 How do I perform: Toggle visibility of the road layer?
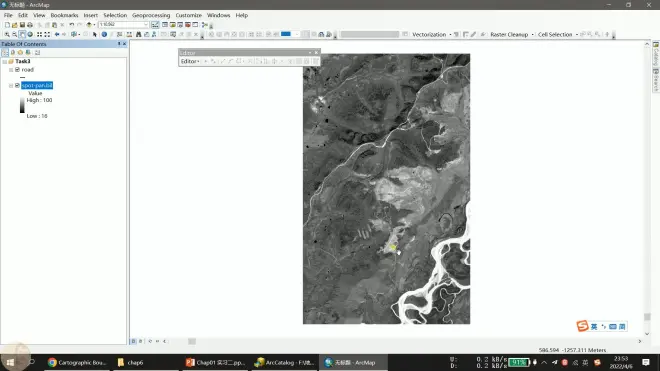[x=17, y=69]
